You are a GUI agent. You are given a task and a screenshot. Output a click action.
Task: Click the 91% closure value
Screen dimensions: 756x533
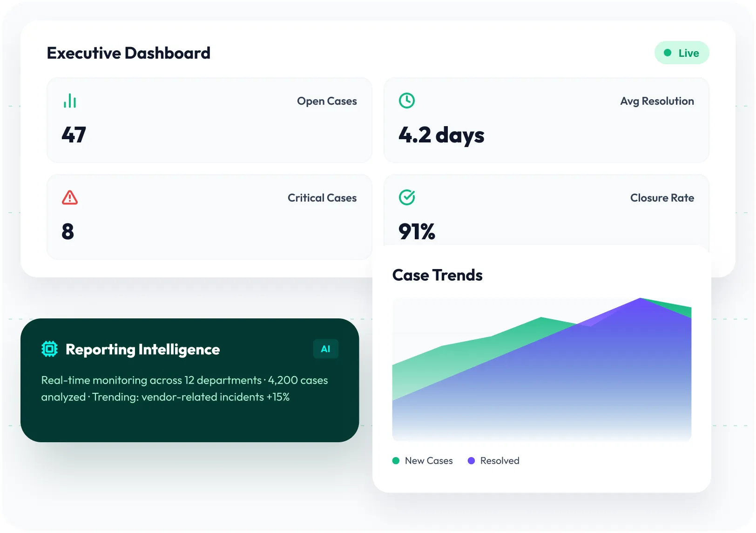pos(417,231)
